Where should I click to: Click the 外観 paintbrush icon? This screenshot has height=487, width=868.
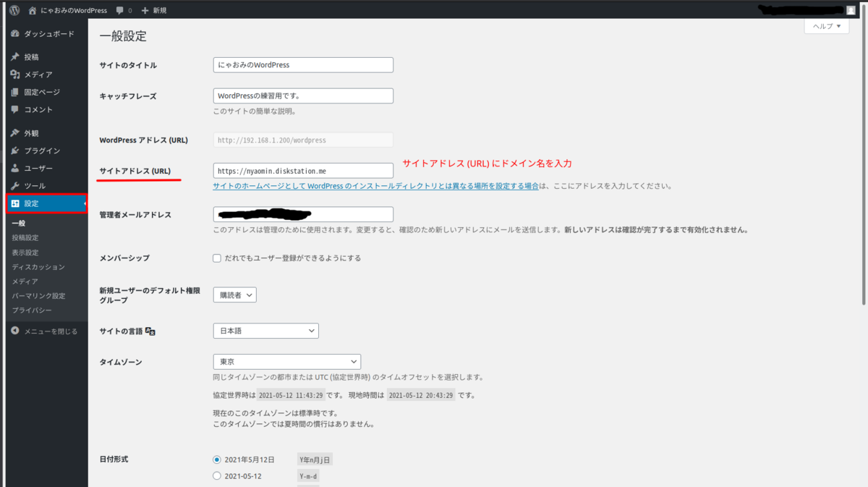[x=15, y=133]
